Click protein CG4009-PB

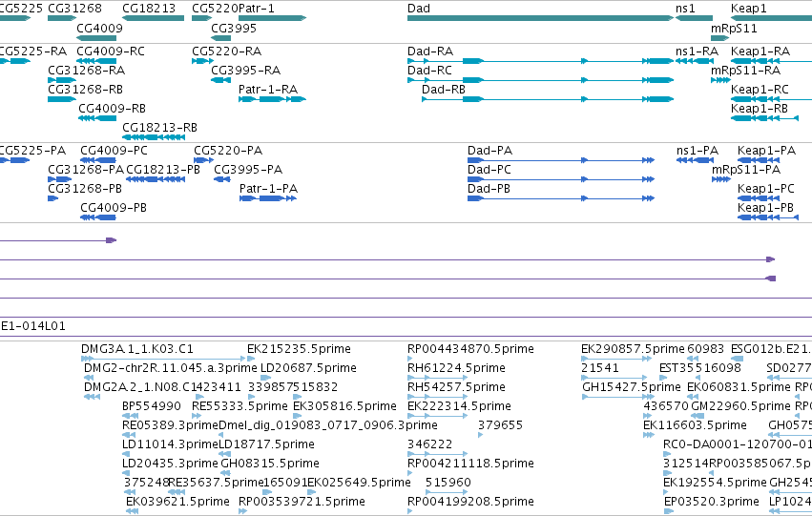[98, 217]
